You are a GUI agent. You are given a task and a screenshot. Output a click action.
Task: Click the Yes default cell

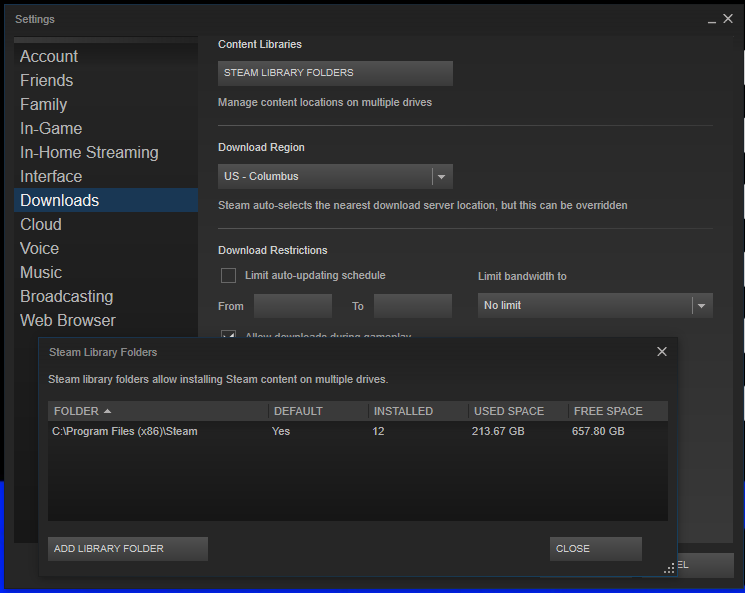pos(281,431)
